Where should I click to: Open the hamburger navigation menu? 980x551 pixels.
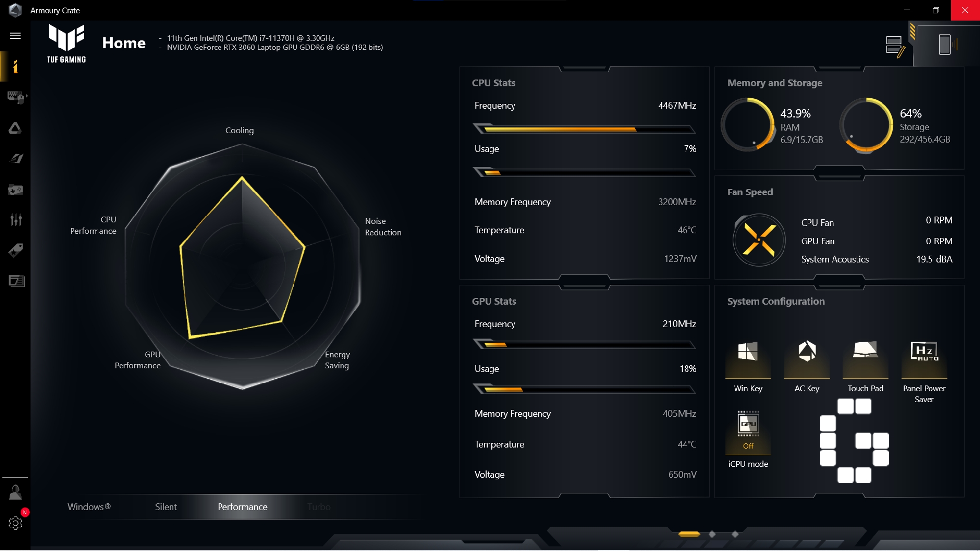click(15, 36)
